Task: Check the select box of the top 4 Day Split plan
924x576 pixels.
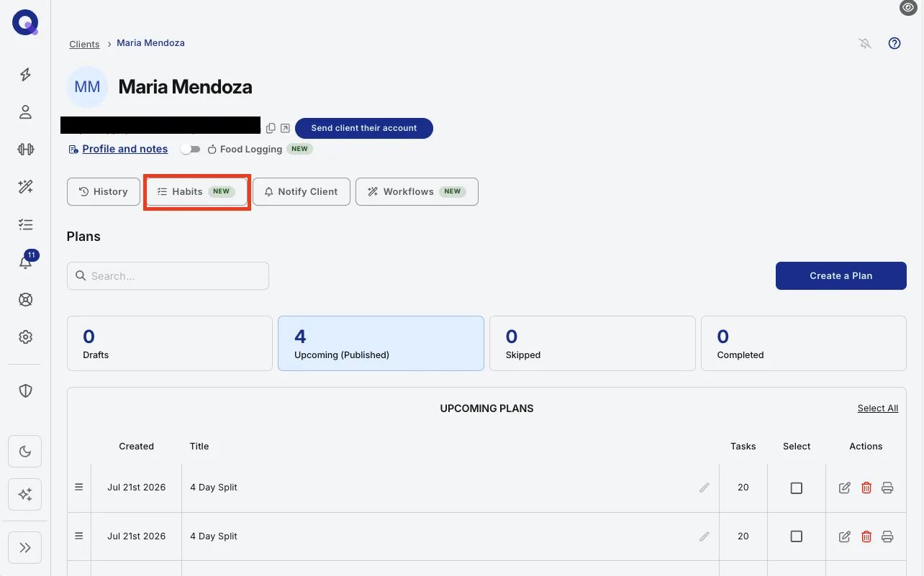Action: (797, 488)
